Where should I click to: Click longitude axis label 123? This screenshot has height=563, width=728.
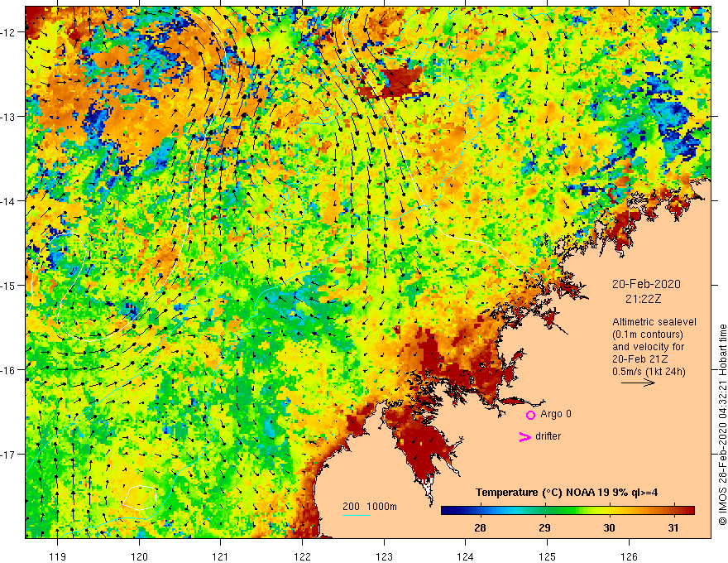point(384,556)
